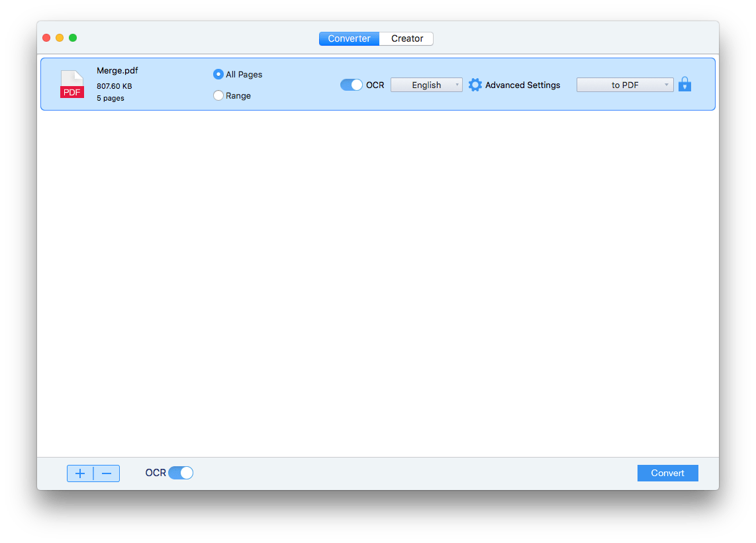Toggle OCR switch in the Merge.pdf row
756x543 pixels.
tap(351, 85)
